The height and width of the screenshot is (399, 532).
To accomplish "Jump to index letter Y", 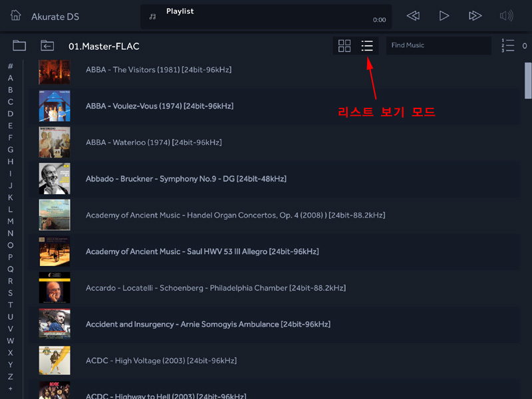I will point(11,364).
